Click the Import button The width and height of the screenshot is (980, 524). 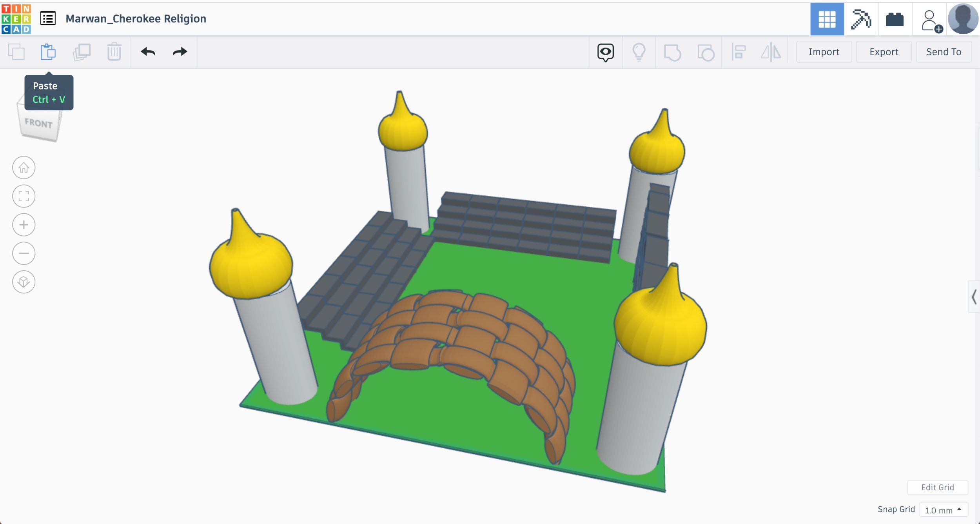(824, 52)
